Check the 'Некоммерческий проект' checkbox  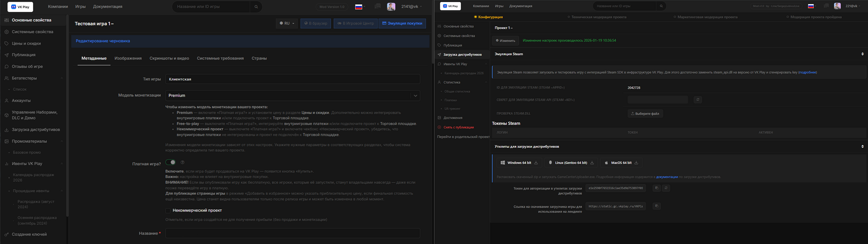click(x=168, y=211)
